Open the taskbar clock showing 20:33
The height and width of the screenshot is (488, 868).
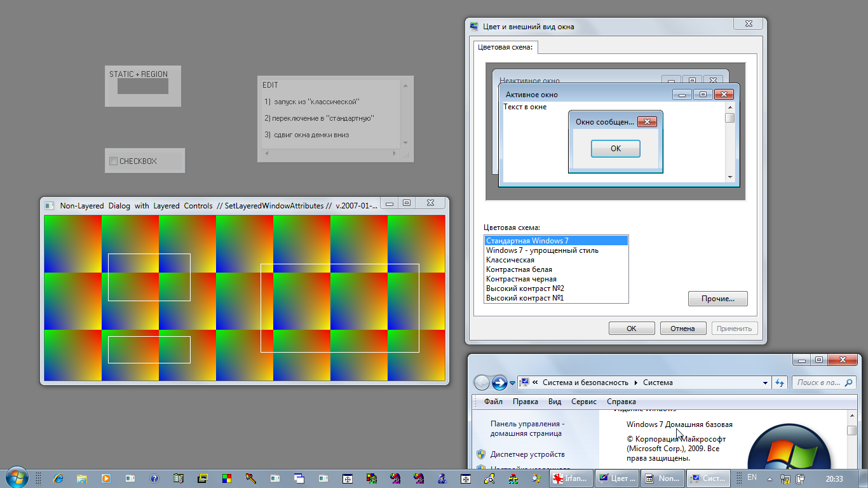tap(834, 478)
